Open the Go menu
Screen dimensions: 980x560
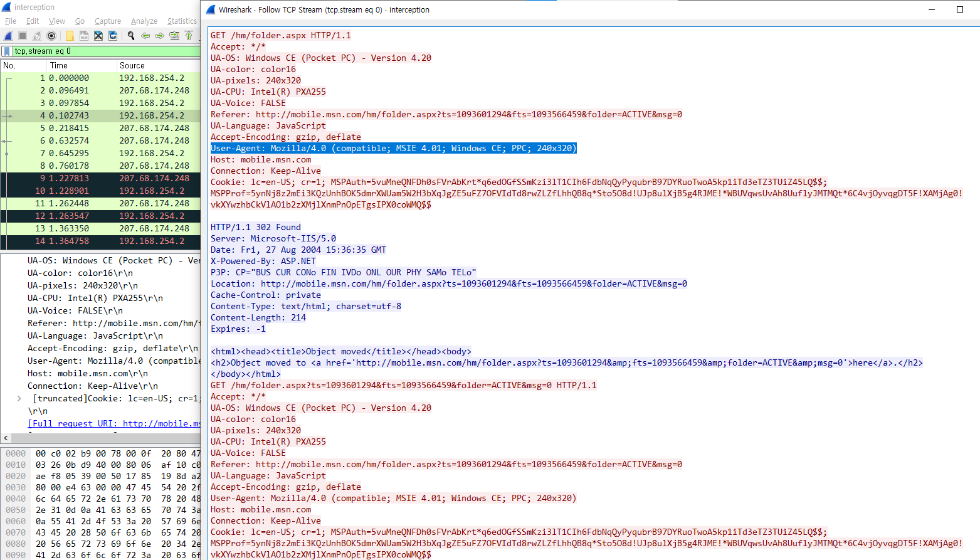point(80,21)
